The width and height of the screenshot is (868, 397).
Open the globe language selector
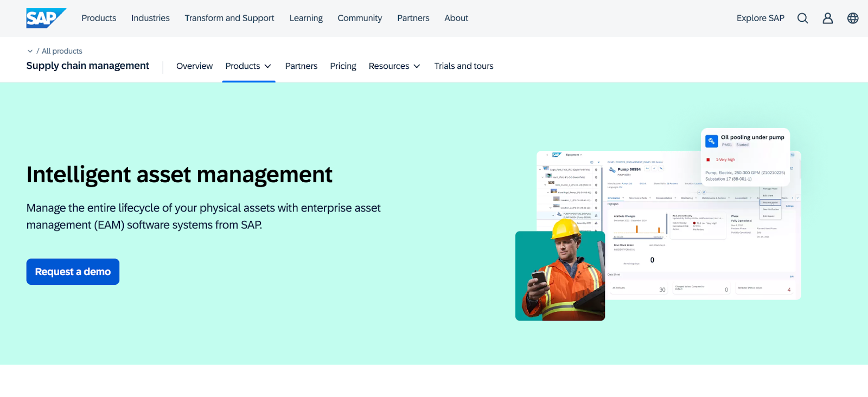click(853, 18)
